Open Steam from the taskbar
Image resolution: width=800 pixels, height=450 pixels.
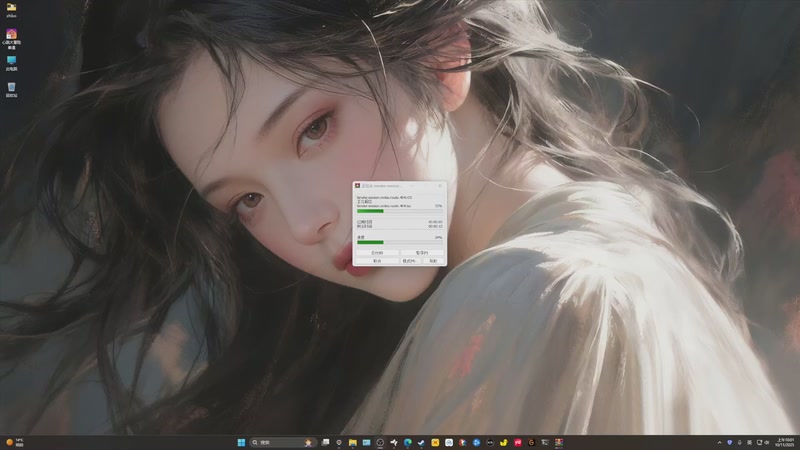421,442
